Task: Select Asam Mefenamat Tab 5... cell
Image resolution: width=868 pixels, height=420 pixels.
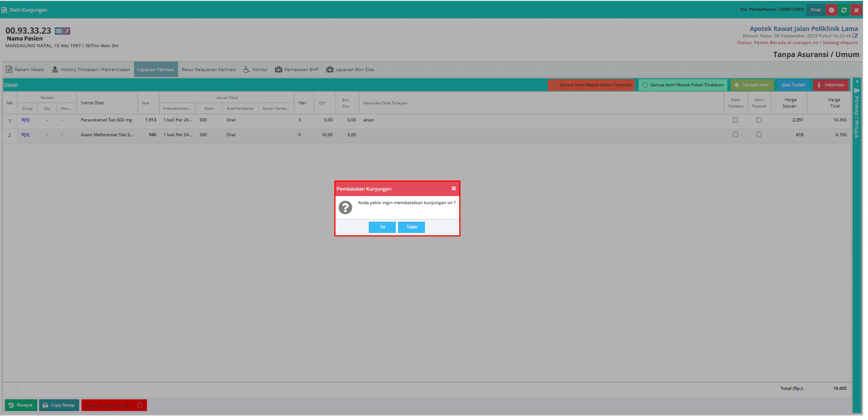Action: 108,135
